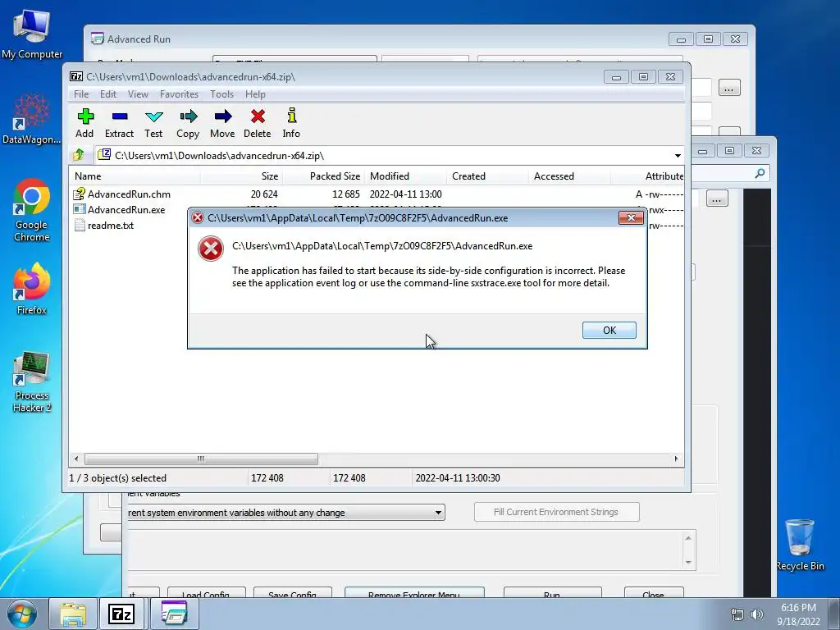This screenshot has width=840, height=630.
Task: Open the Edit menu
Action: (x=108, y=94)
